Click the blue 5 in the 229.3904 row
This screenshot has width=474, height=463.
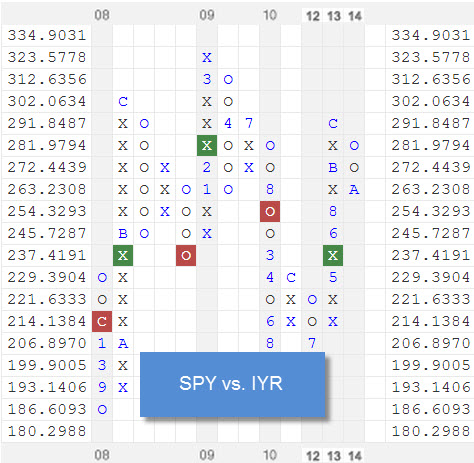click(333, 277)
